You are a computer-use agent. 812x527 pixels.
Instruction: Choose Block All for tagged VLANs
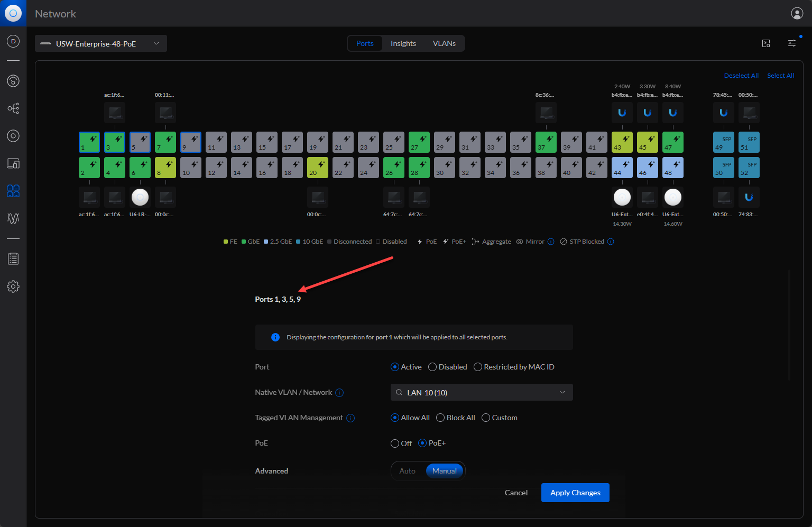click(440, 418)
